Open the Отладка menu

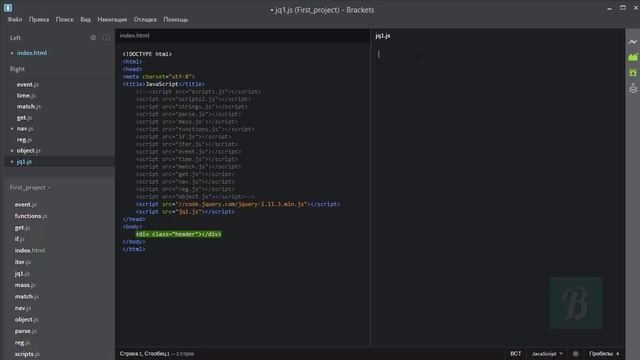click(145, 20)
